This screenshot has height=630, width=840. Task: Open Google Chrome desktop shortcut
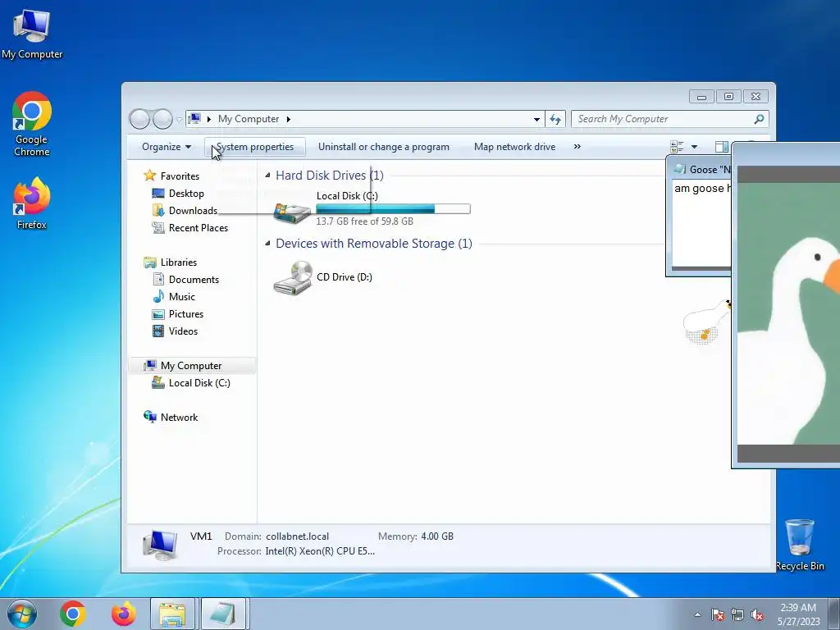pyautogui.click(x=32, y=124)
